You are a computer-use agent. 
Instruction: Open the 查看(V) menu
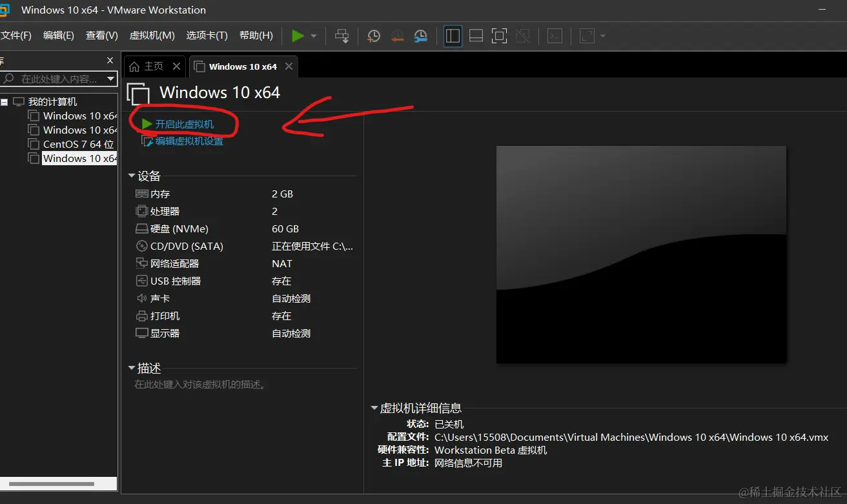point(102,35)
